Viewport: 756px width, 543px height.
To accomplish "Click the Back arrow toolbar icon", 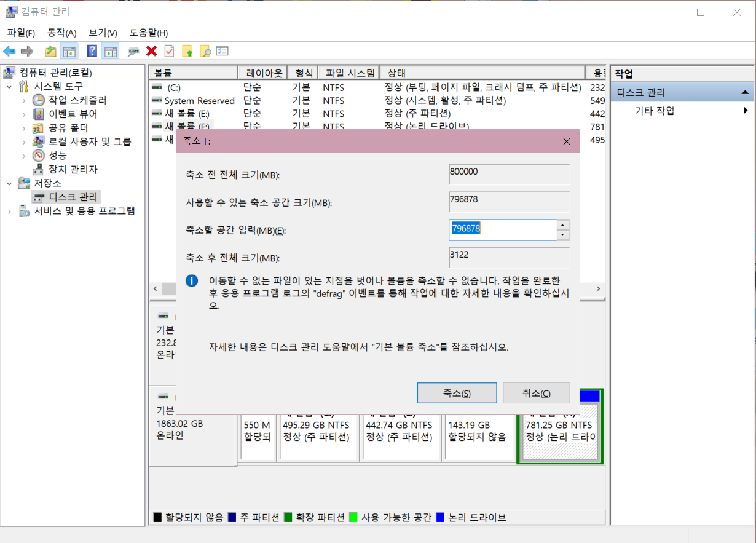I will (9, 51).
